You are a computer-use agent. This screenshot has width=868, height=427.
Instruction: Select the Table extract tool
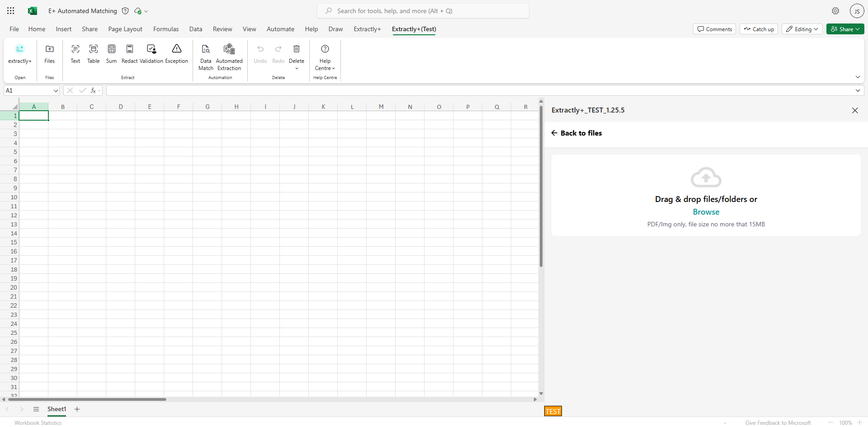(x=93, y=54)
